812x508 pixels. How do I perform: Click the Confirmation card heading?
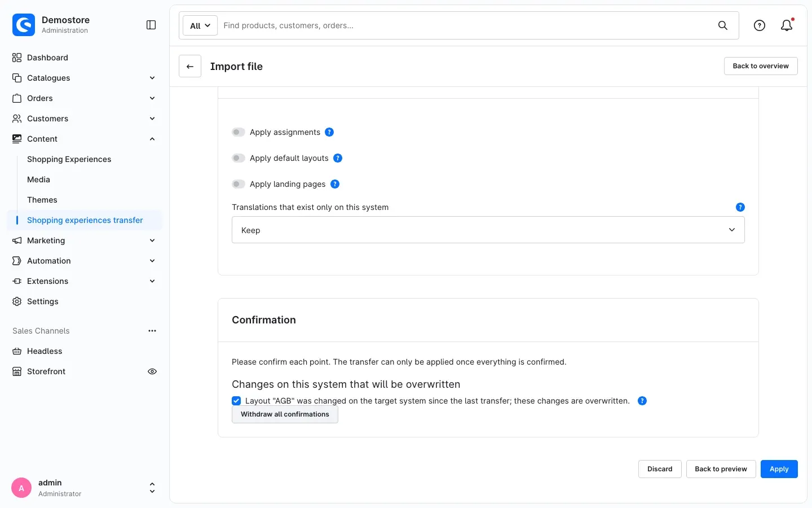264,320
